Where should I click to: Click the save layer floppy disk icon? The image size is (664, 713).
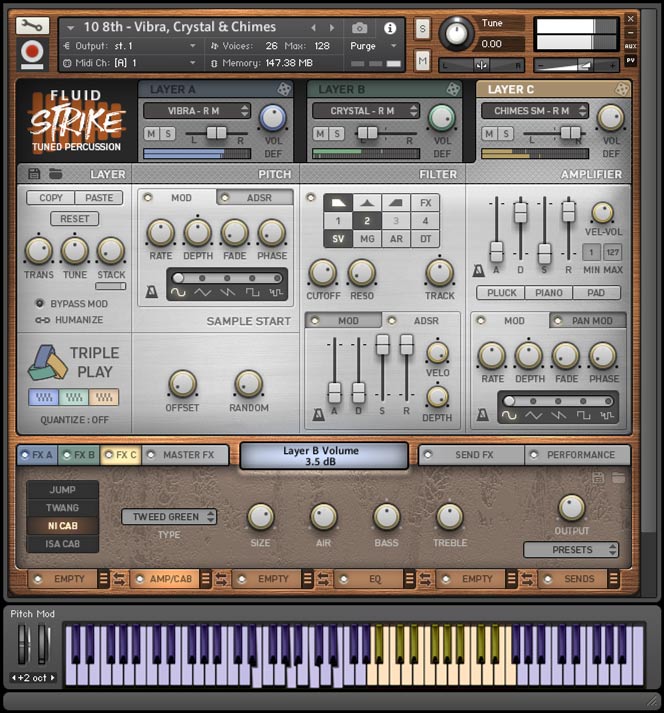click(34, 174)
